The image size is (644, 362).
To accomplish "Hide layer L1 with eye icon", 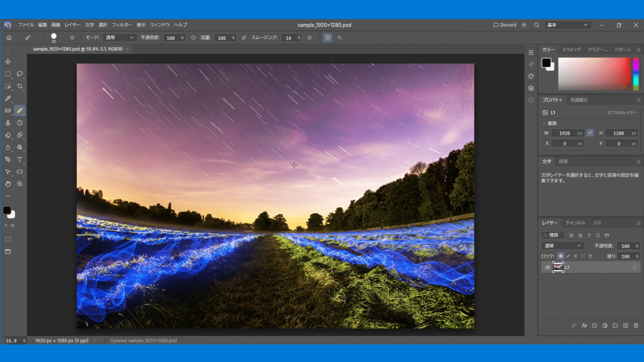I will coord(547,267).
